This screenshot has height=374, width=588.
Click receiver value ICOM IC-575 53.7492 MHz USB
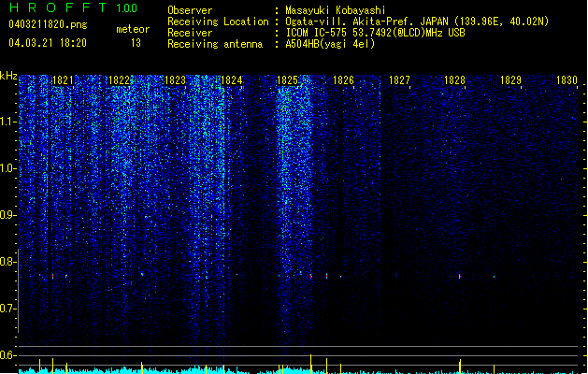coord(376,33)
